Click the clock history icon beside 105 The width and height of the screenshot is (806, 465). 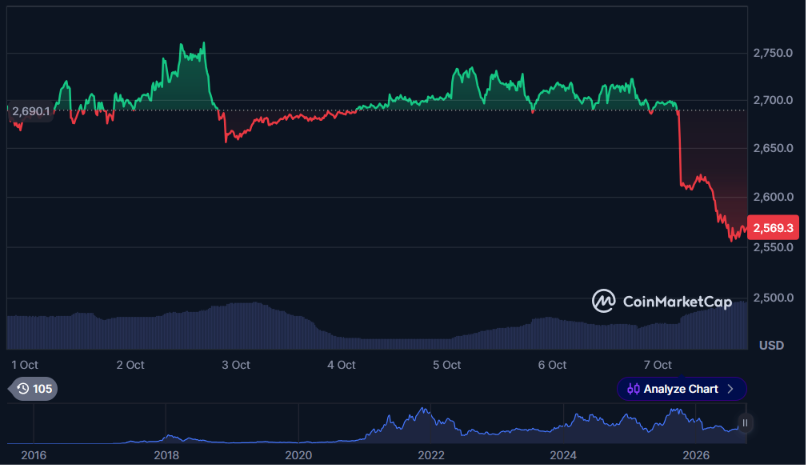pos(23,389)
